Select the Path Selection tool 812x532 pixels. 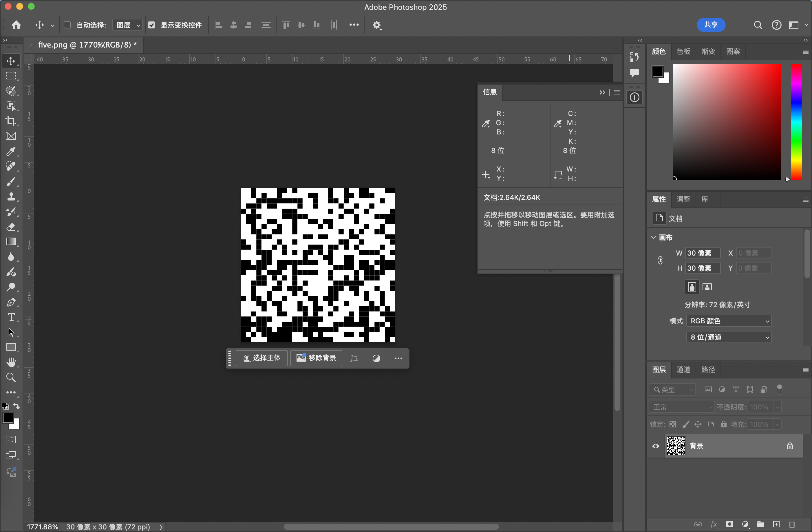click(11, 332)
